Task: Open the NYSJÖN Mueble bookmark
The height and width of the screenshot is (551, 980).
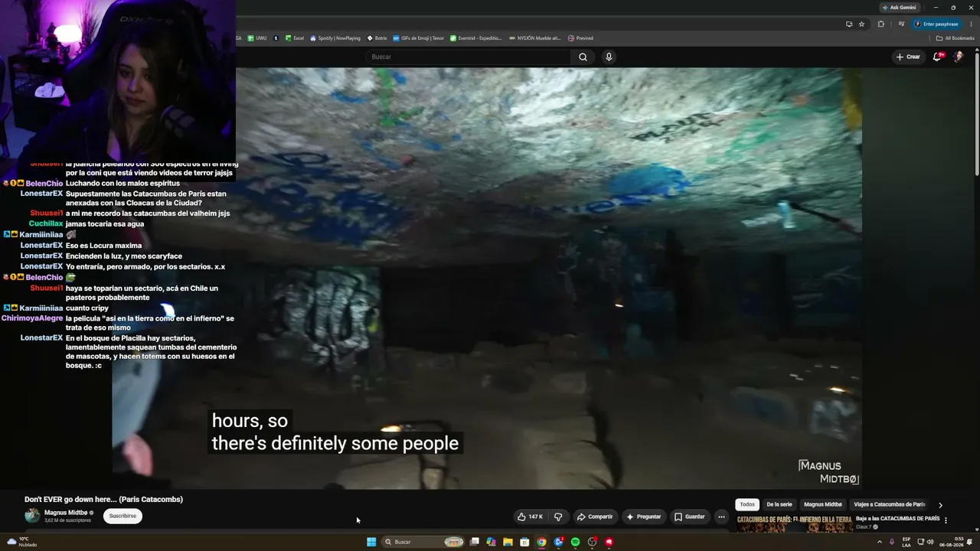Action: coord(534,38)
